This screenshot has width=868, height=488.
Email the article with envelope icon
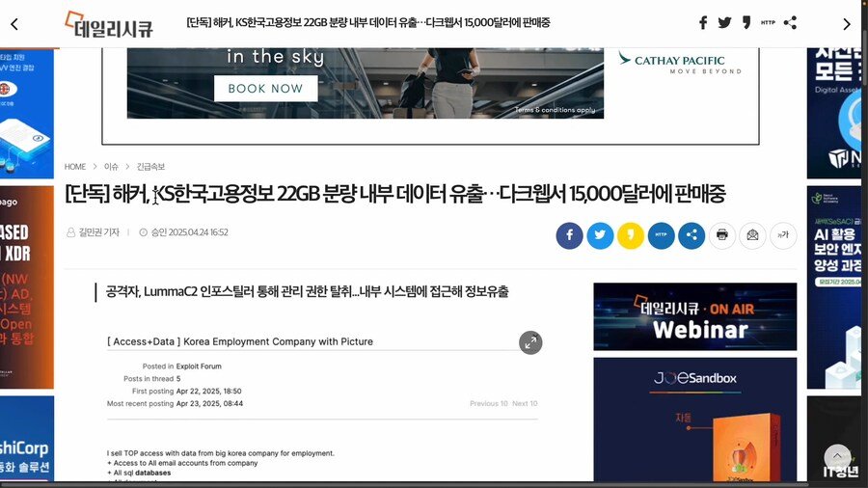tap(752, 235)
